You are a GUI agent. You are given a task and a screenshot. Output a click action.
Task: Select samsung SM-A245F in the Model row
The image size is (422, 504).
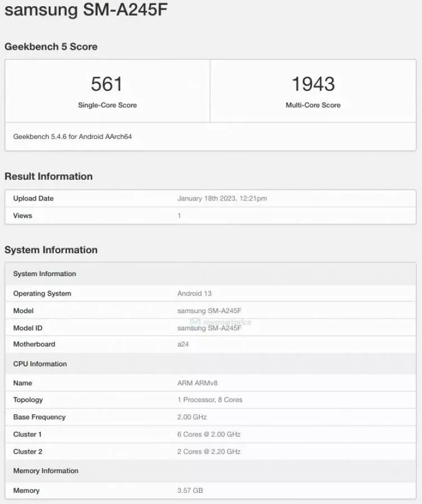click(209, 311)
